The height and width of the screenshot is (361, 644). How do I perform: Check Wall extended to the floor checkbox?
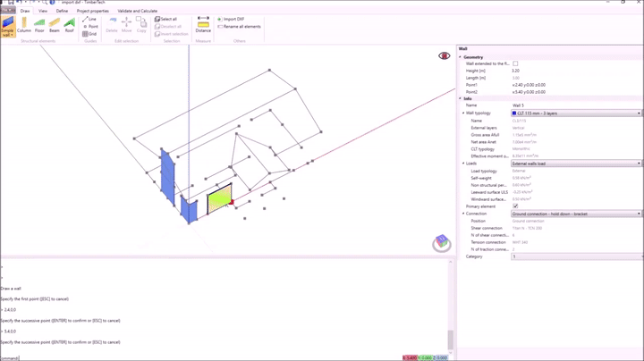tap(515, 63)
